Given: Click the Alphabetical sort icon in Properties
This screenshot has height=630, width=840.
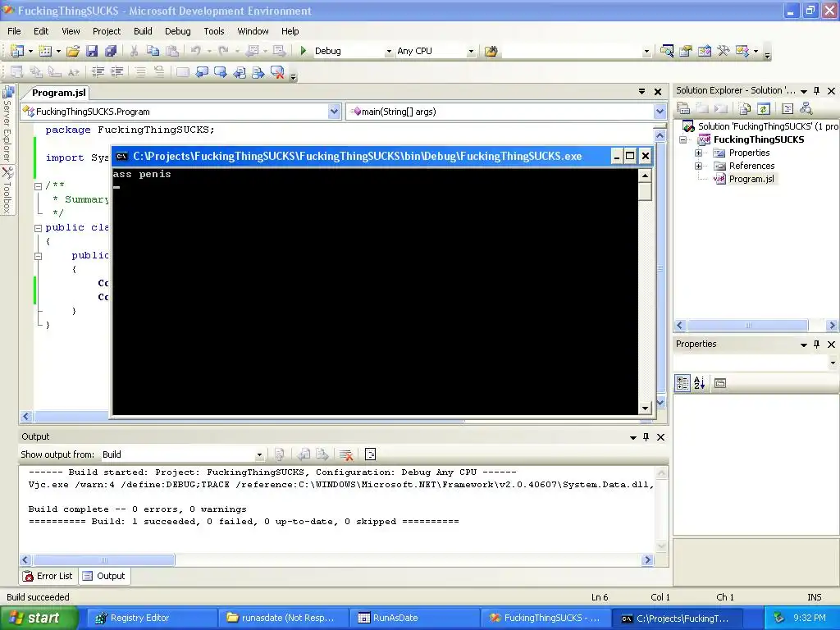Looking at the screenshot, I should (x=700, y=383).
